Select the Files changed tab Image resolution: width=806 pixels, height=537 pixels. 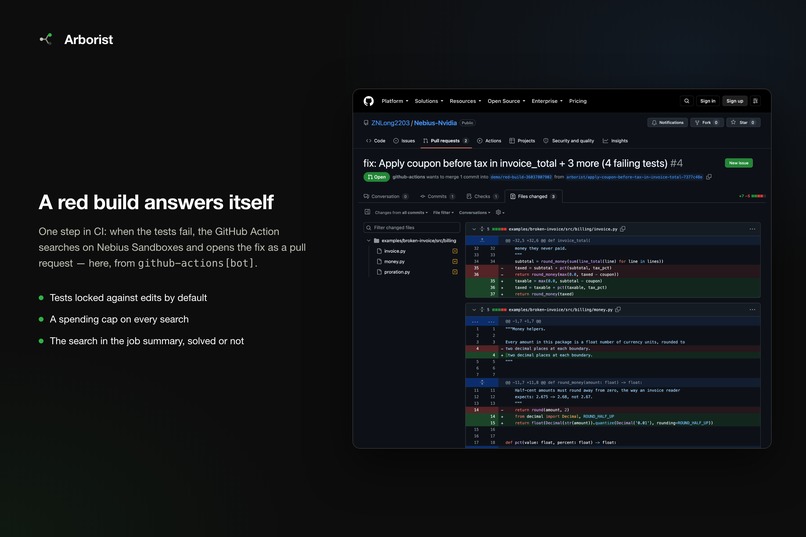tap(533, 196)
